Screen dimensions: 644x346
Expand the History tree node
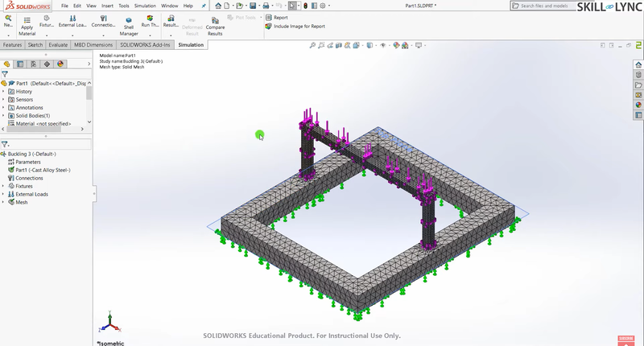[3, 92]
